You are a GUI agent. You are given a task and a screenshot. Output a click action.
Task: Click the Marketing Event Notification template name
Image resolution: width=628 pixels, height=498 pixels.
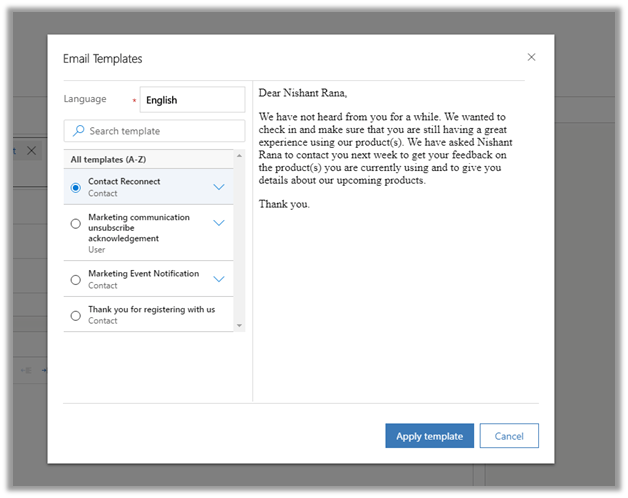[143, 274]
